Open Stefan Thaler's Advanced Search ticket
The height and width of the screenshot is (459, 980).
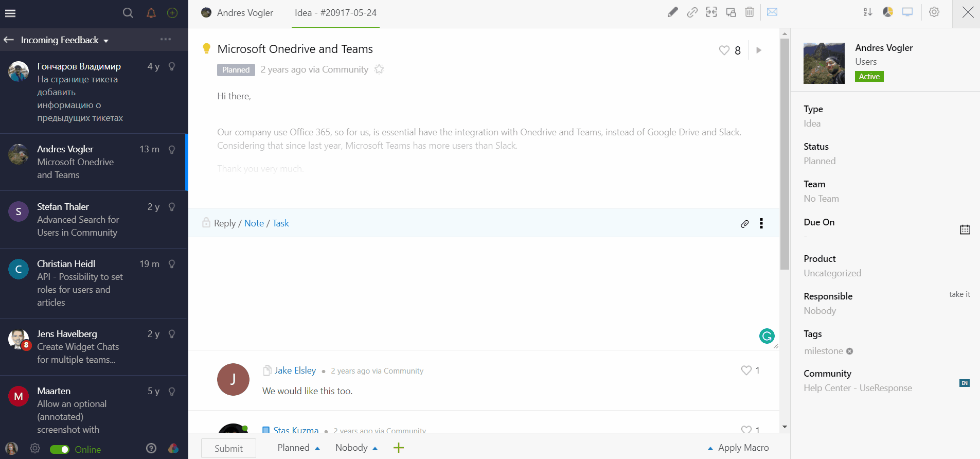click(x=94, y=220)
